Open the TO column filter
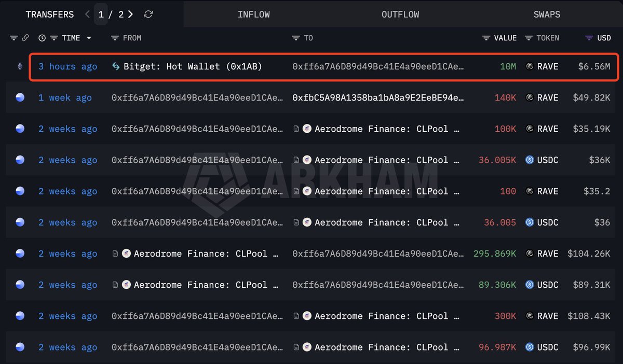The width and height of the screenshot is (623, 364). (x=296, y=38)
